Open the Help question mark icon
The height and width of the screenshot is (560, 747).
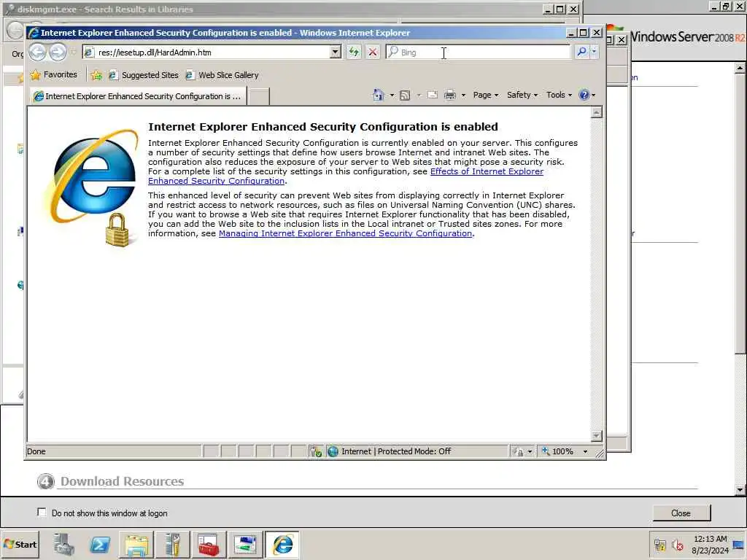tap(584, 95)
